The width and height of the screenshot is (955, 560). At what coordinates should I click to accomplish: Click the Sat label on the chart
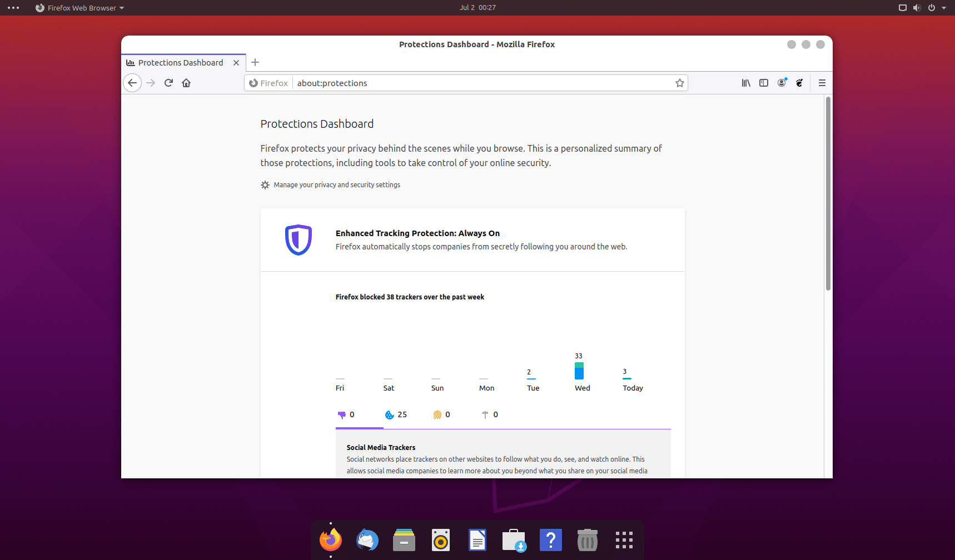(389, 388)
